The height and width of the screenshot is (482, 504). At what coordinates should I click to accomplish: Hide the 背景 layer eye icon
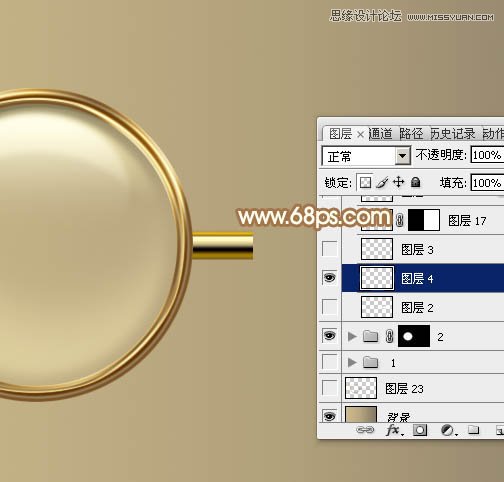pyautogui.click(x=329, y=415)
